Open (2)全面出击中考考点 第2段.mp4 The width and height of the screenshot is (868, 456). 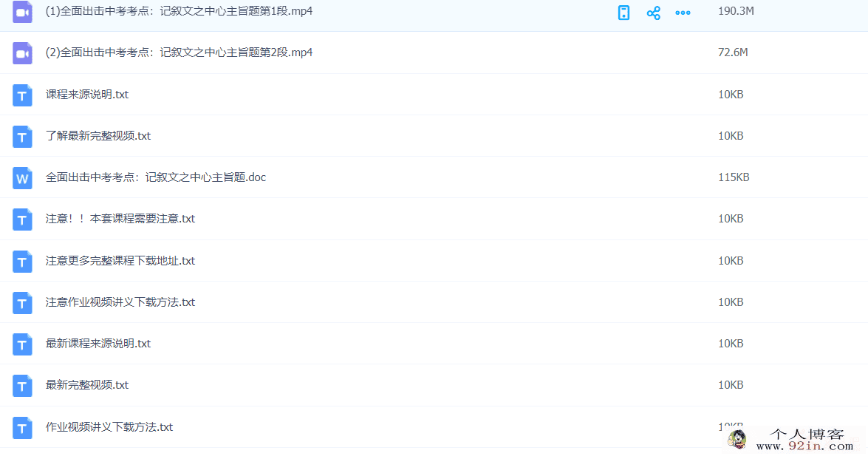(x=179, y=52)
